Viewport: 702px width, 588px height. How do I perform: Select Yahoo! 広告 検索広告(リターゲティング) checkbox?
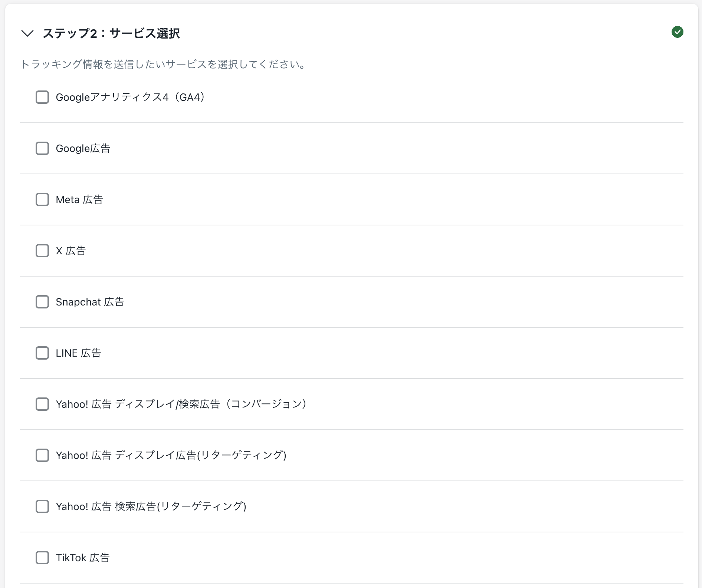pos(42,506)
